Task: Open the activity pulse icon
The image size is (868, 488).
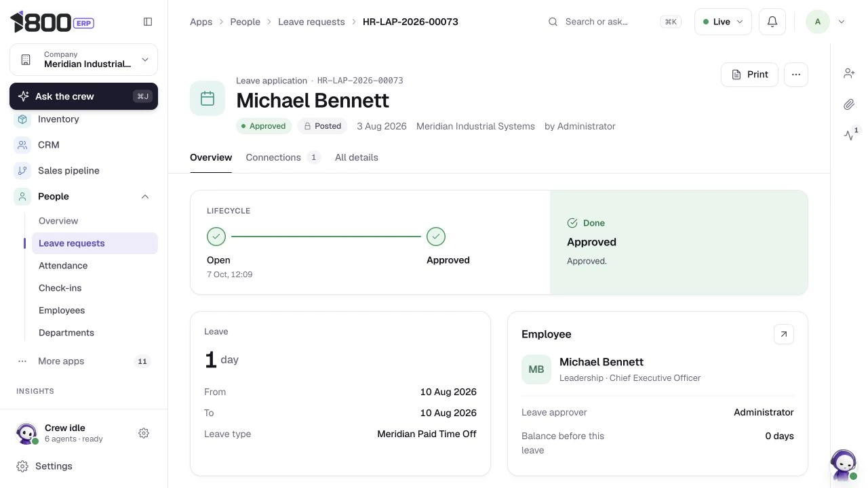Action: 849,135
